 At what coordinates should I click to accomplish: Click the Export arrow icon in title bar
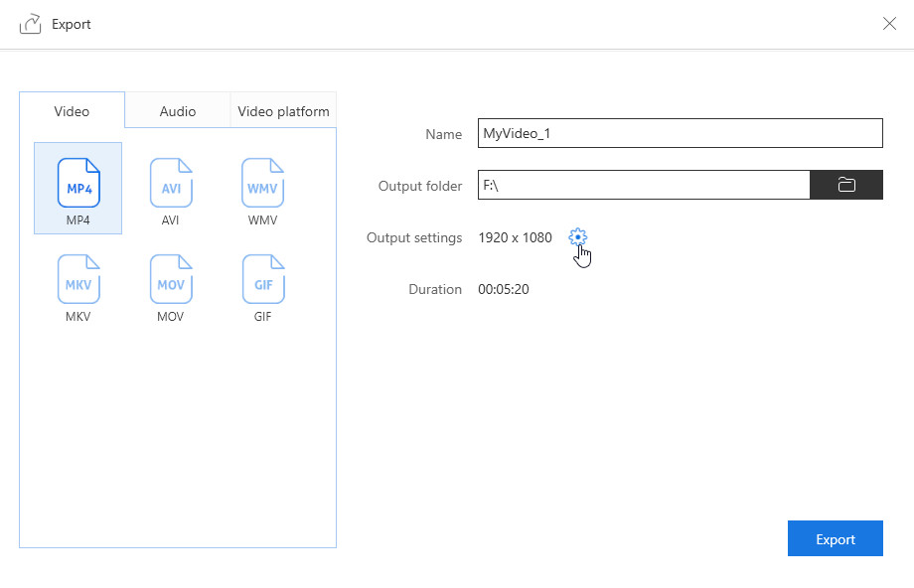click(x=31, y=24)
